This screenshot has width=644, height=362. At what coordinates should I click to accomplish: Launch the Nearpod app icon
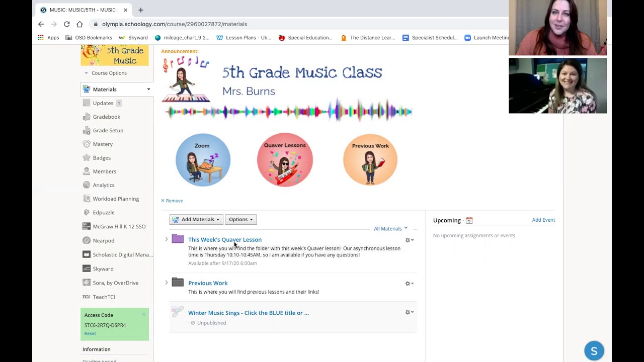click(x=87, y=240)
